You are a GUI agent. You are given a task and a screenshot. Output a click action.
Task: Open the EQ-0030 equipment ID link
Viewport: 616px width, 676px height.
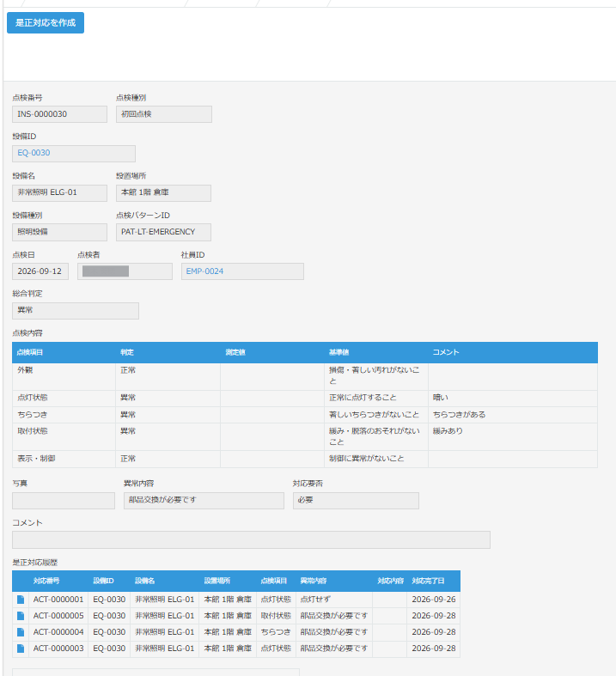coord(34,153)
